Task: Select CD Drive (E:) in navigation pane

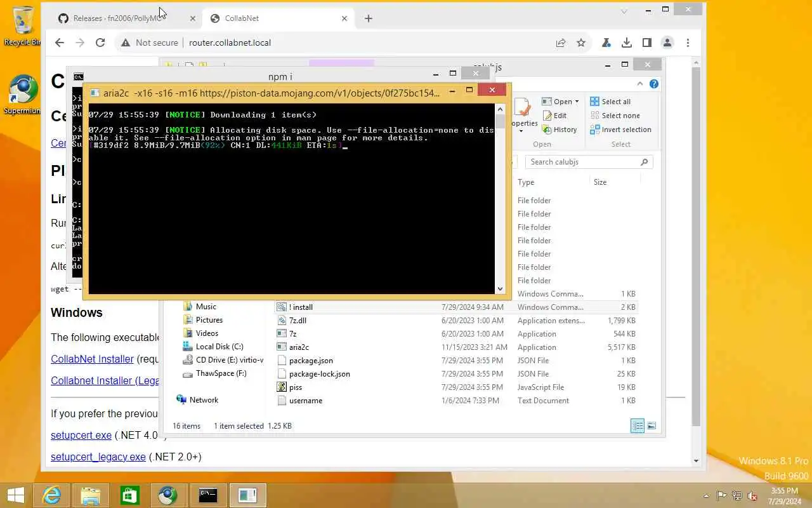Action: 223,360
